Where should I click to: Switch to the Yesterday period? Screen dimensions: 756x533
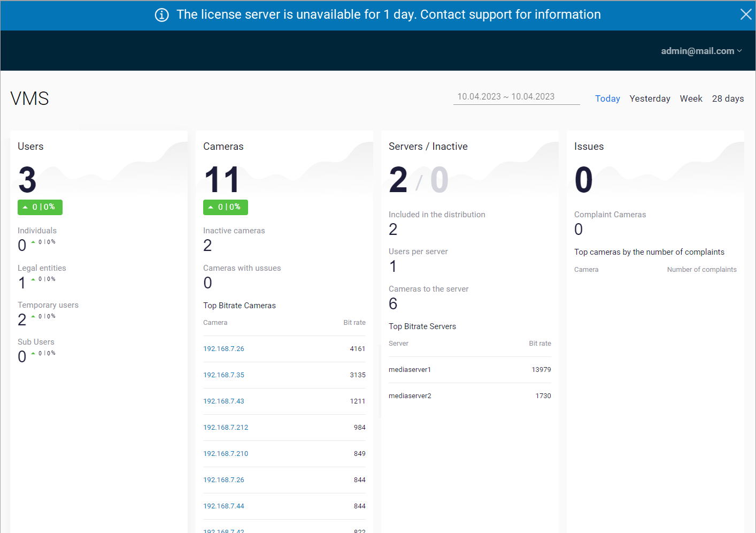(650, 98)
